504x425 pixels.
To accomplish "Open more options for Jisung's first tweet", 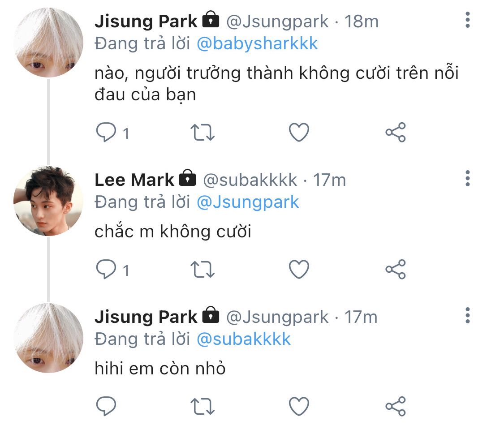I will click(x=468, y=20).
